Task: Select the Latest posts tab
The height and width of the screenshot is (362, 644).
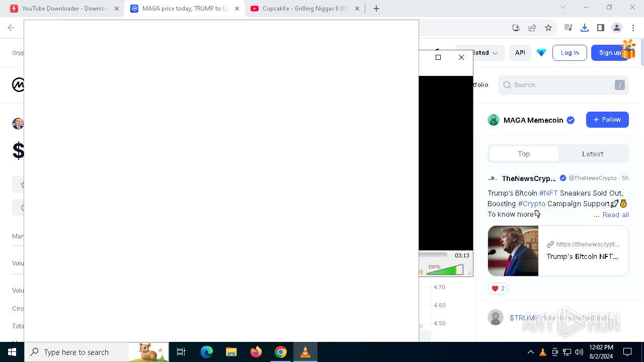Action: (x=593, y=154)
